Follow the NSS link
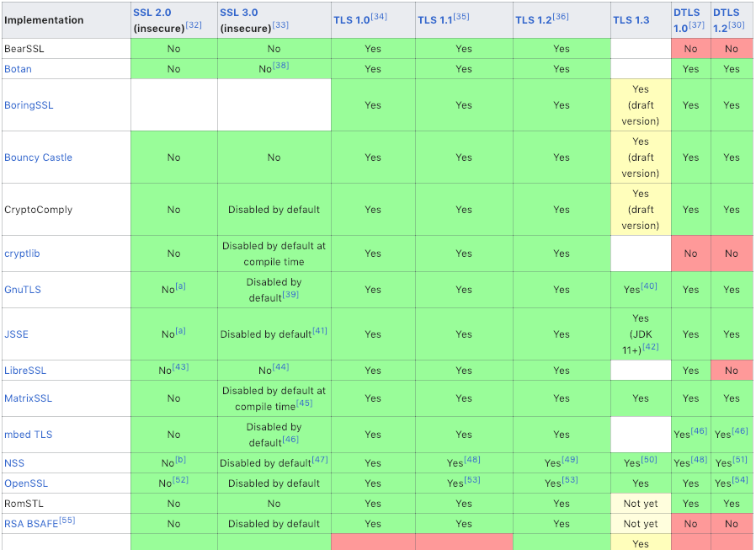 tap(14, 463)
